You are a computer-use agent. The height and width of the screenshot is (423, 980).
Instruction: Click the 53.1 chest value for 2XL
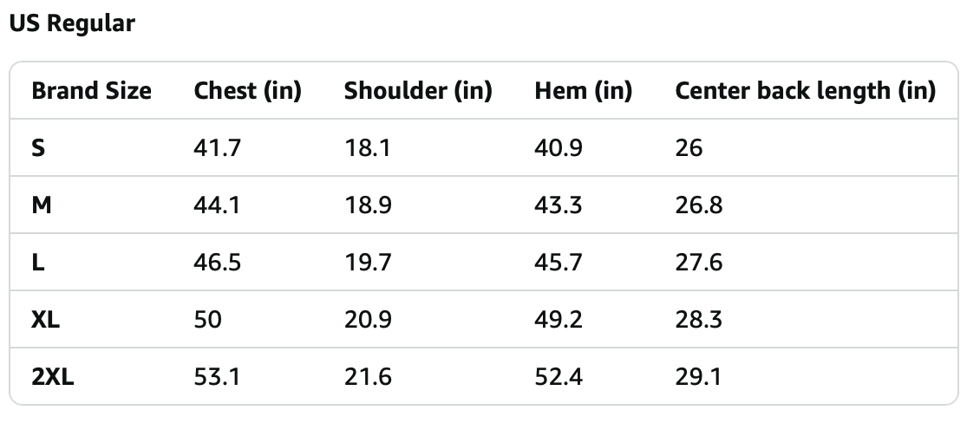(217, 377)
